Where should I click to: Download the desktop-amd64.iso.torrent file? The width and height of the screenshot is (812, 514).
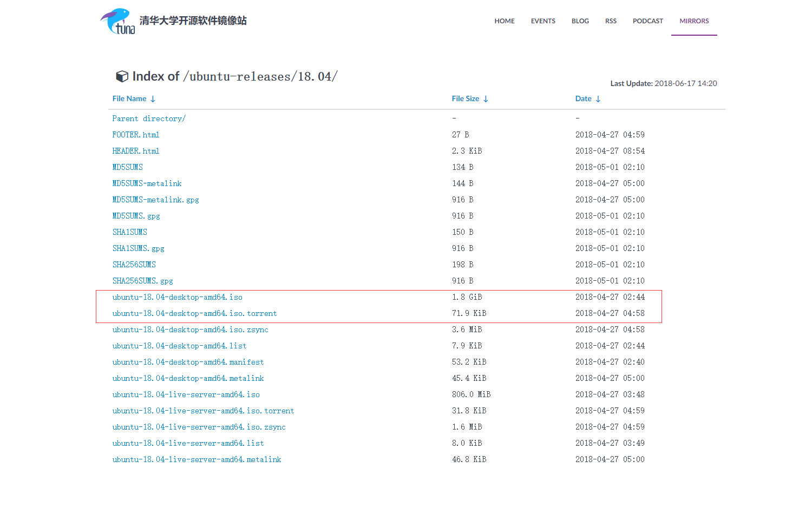[194, 313]
